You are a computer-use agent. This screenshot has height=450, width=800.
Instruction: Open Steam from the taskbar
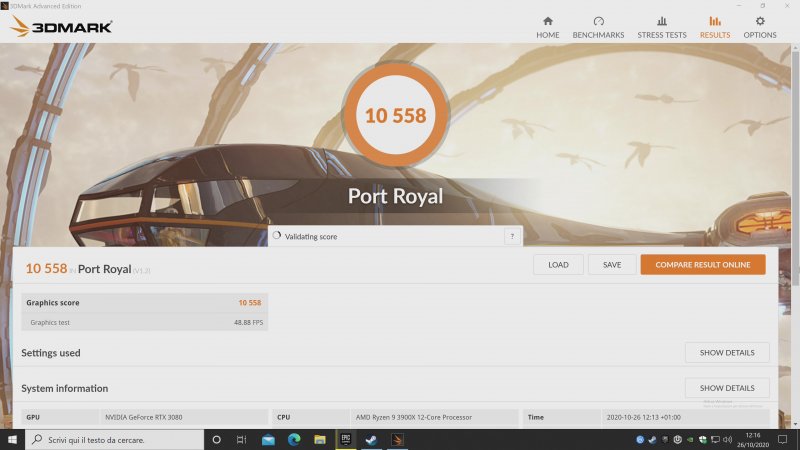(x=371, y=439)
